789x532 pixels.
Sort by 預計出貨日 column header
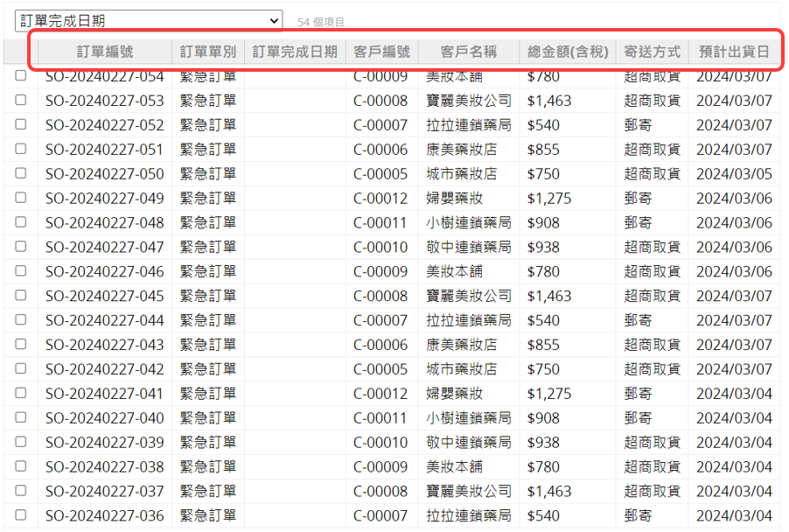point(734,52)
